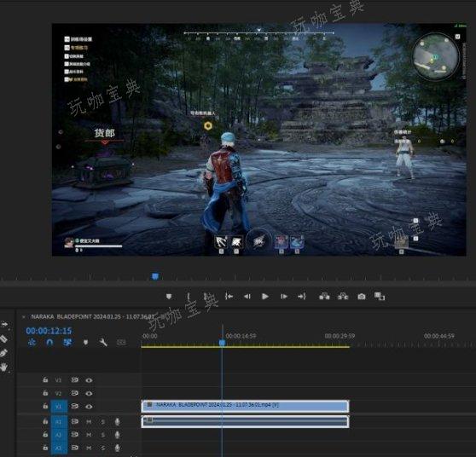This screenshot has height=457, width=476.
Task: Toggle A1 track targeting
Action: pyautogui.click(x=59, y=422)
